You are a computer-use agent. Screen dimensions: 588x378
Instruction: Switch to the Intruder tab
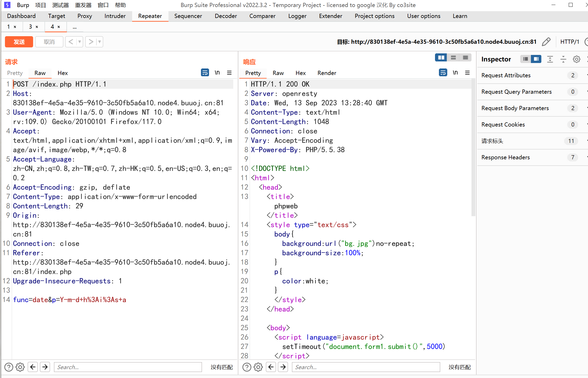point(115,16)
